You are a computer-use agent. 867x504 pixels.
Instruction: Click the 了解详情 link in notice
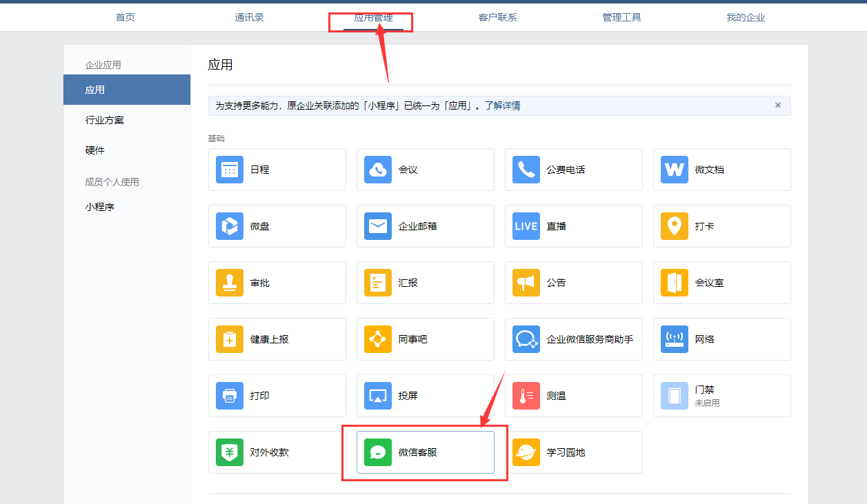coord(501,105)
